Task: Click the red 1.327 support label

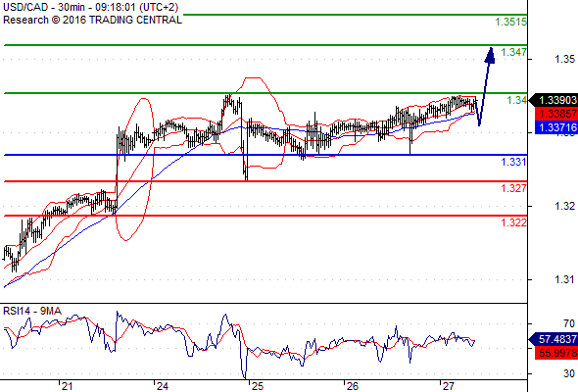Action: [x=513, y=188]
